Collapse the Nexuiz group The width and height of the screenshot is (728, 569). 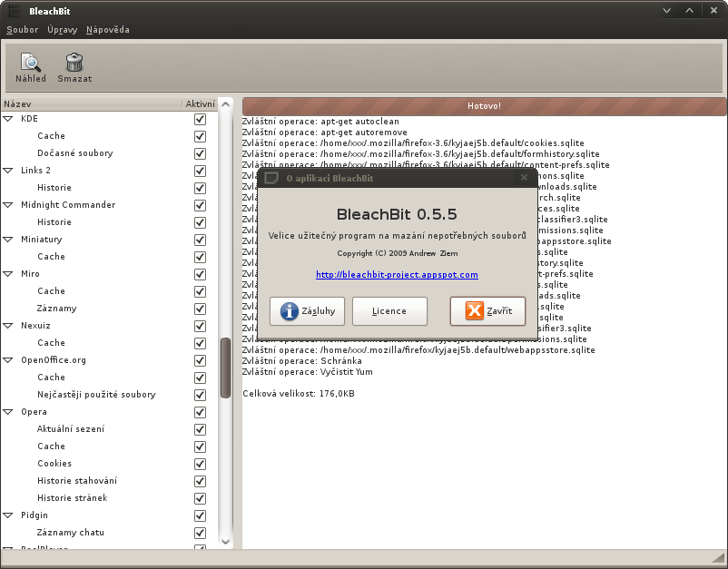point(8,326)
